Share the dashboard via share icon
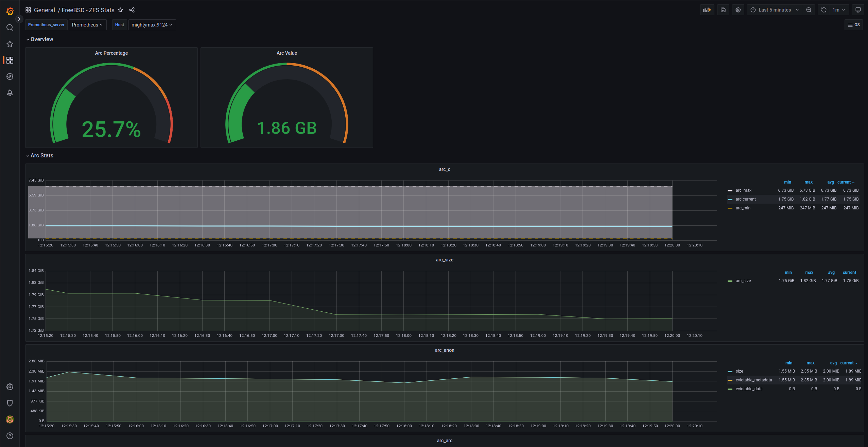This screenshot has height=447, width=868. 132,10
